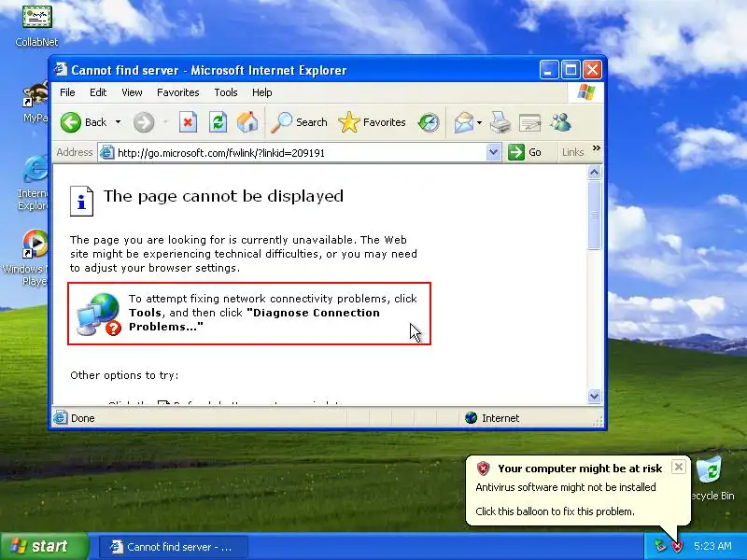Click the IE icon in title bar
This screenshot has width=747, height=560.
61,69
